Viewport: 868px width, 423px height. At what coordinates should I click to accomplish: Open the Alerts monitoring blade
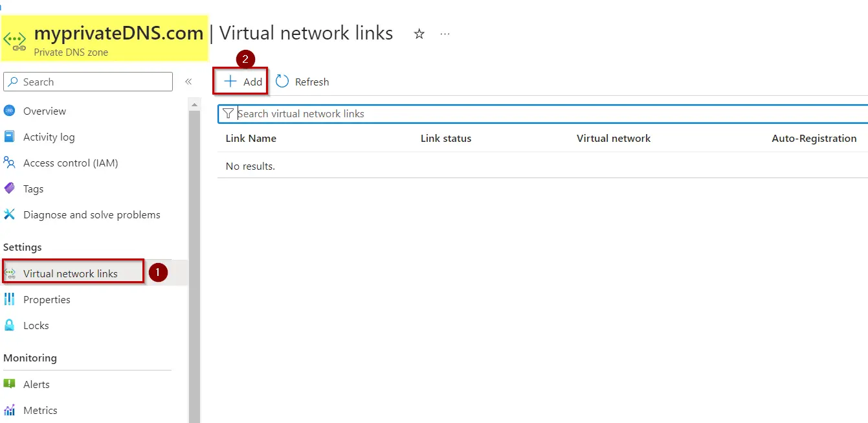[37, 383]
